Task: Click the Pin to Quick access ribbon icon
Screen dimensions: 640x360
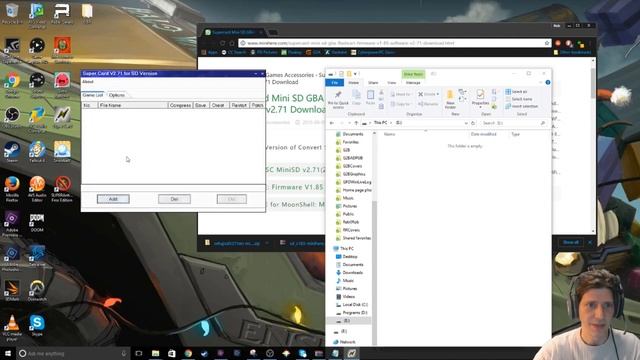Action: 338,99
